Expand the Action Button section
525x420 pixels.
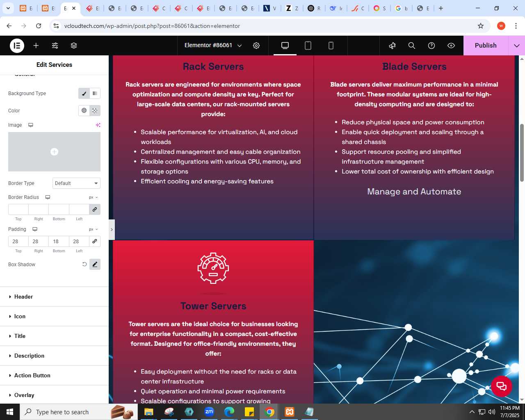54,375
